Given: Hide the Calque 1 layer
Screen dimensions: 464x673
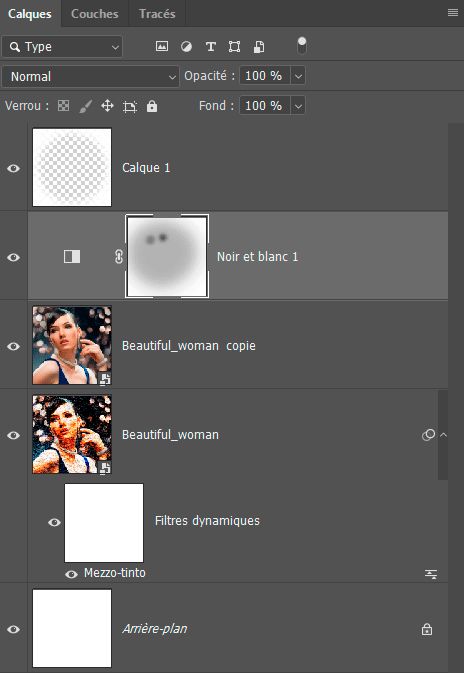Looking at the screenshot, I should point(13,168).
